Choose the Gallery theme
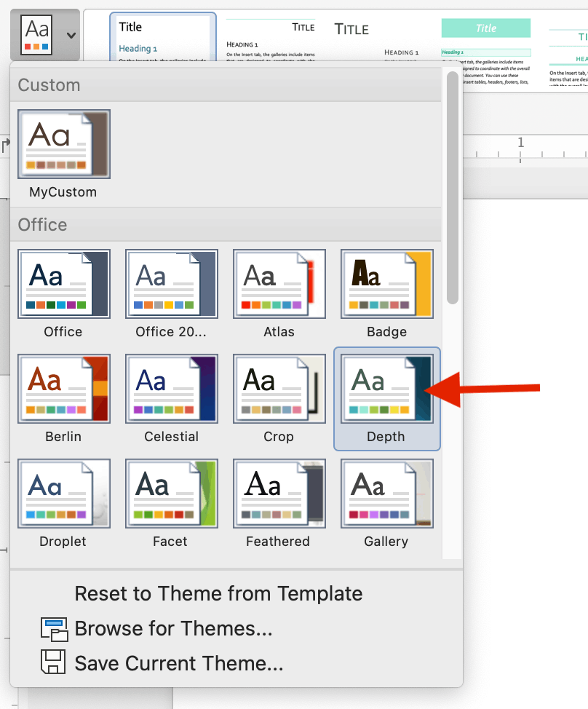This screenshot has height=709, width=588. 387,494
